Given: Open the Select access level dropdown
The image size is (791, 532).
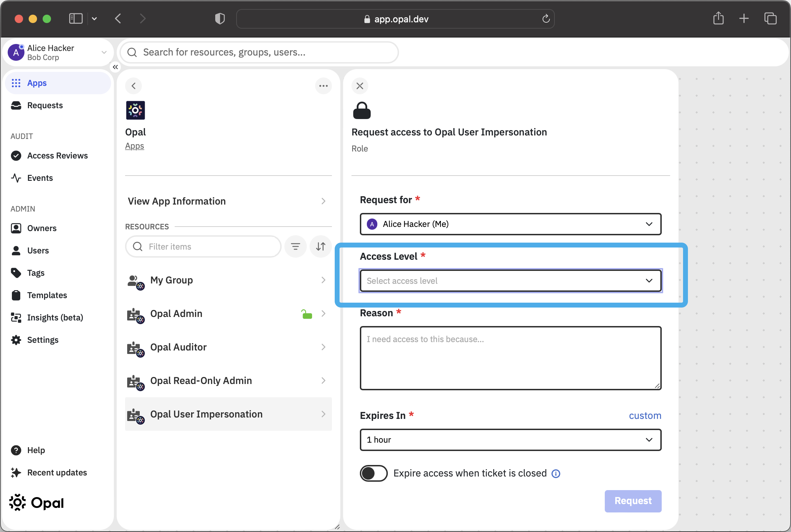Looking at the screenshot, I should tap(510, 281).
